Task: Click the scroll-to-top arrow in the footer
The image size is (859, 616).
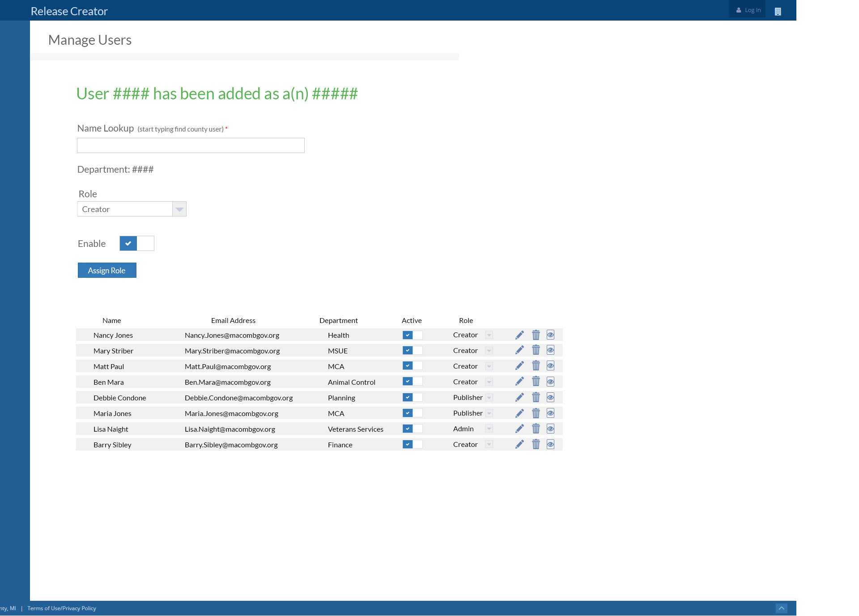Action: pyautogui.click(x=781, y=608)
